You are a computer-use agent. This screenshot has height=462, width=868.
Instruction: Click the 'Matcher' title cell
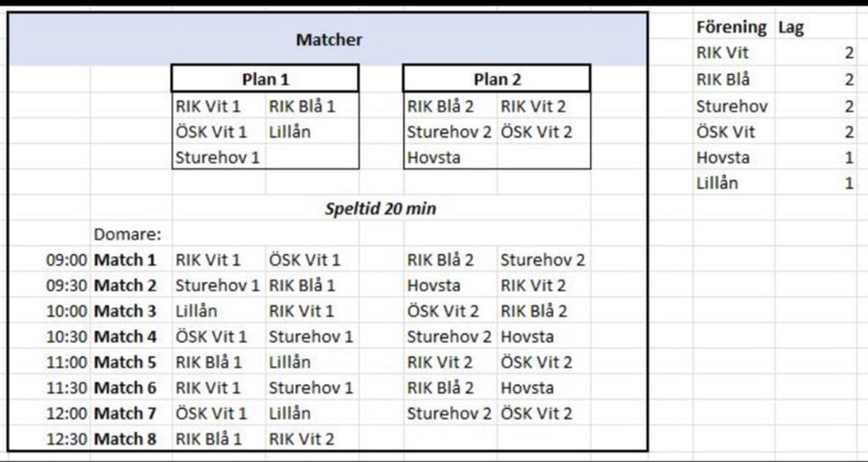click(328, 40)
